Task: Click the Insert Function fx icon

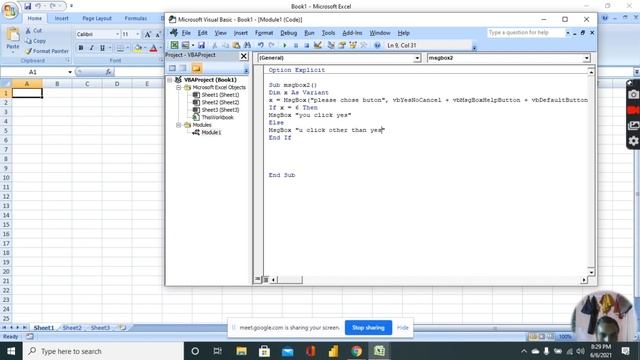Action: click(108, 72)
